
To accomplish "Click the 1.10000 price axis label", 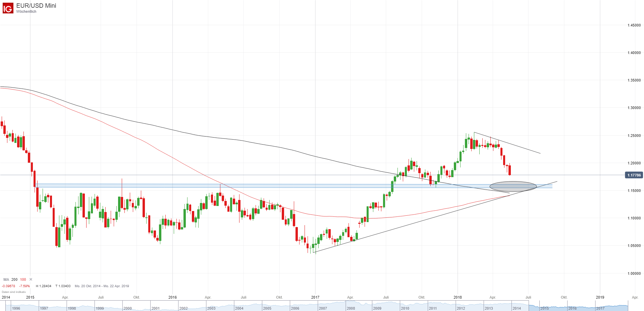I will pos(634,218).
